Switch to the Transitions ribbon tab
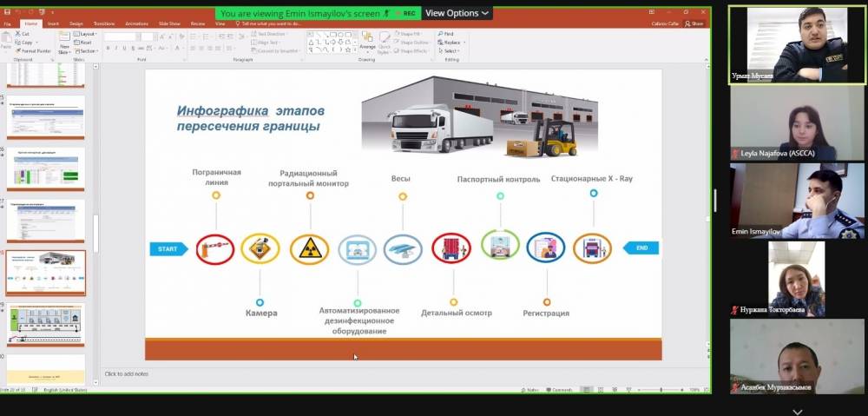The image size is (868, 416). (104, 23)
